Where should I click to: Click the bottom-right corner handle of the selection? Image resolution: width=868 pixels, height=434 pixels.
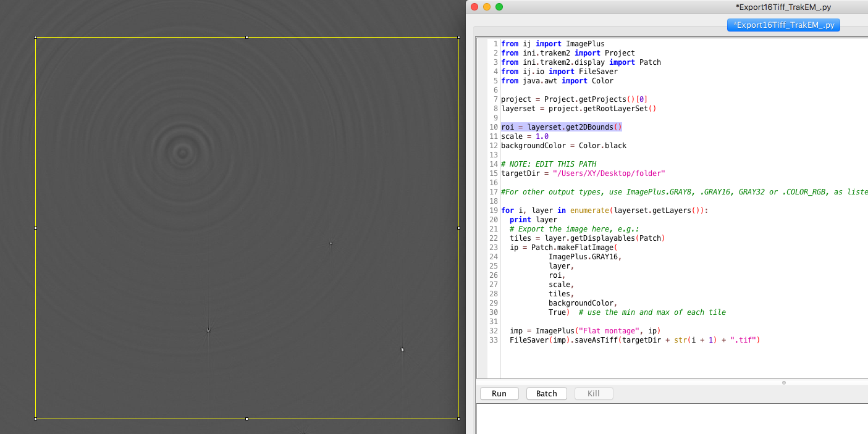tap(458, 419)
